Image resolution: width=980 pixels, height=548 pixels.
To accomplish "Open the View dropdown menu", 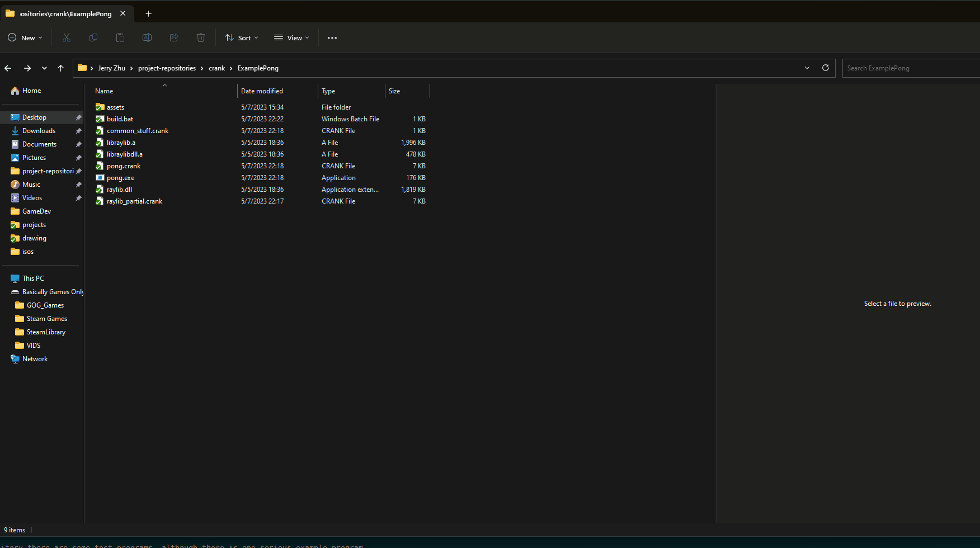I will (291, 37).
